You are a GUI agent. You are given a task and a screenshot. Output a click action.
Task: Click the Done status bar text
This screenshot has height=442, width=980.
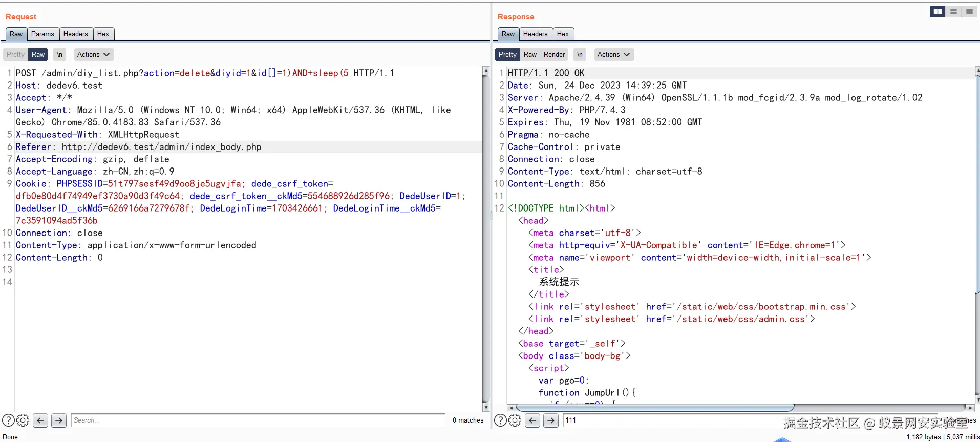coord(10,437)
